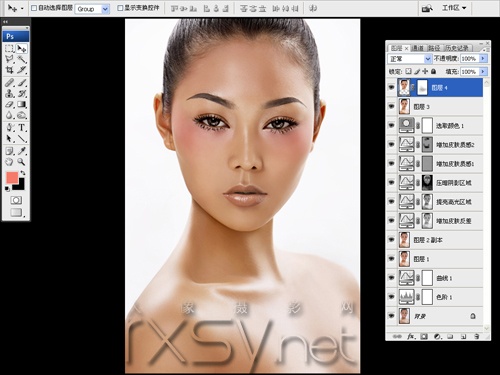500x375 pixels.
Task: Hide the 压暗阴影区域 layer
Action: click(x=391, y=183)
